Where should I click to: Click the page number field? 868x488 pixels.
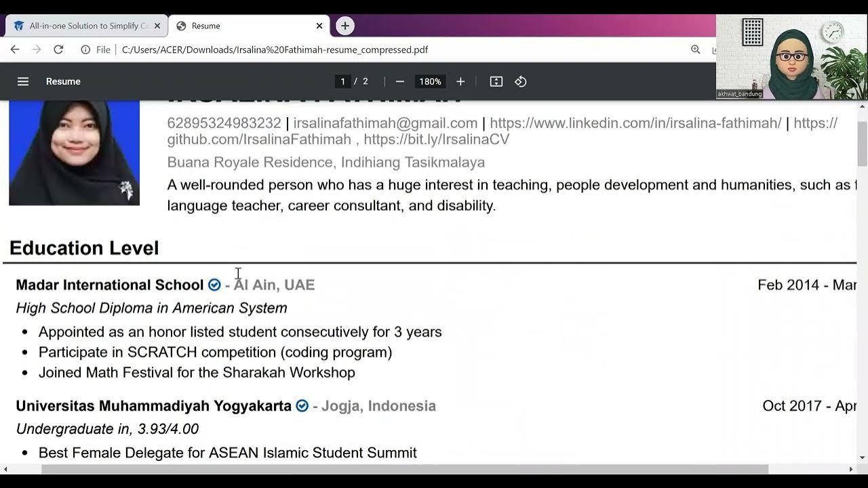tap(342, 81)
